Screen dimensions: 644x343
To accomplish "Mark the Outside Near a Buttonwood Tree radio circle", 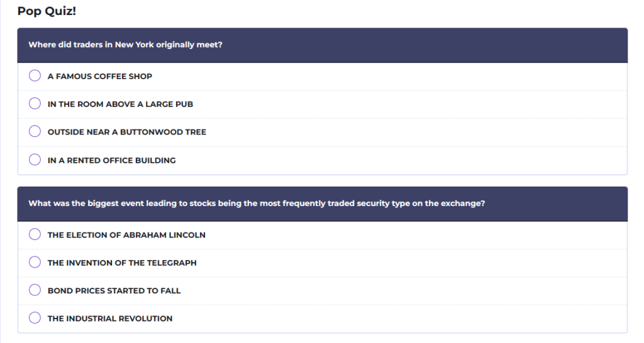I will tap(35, 131).
